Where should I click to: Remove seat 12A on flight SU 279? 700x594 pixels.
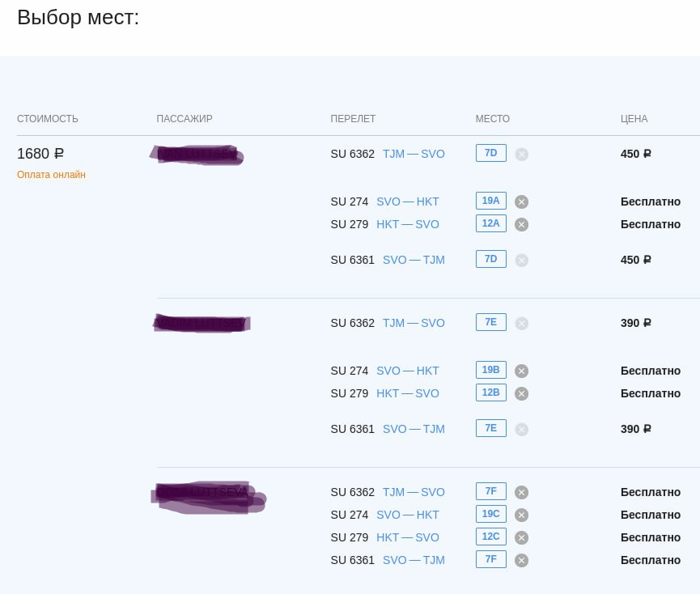(522, 225)
